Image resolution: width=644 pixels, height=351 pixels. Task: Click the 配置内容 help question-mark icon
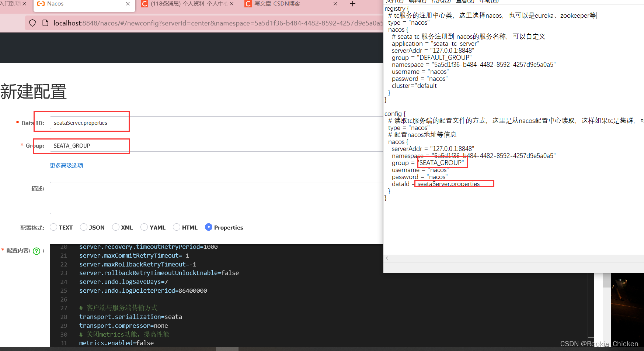(36, 251)
